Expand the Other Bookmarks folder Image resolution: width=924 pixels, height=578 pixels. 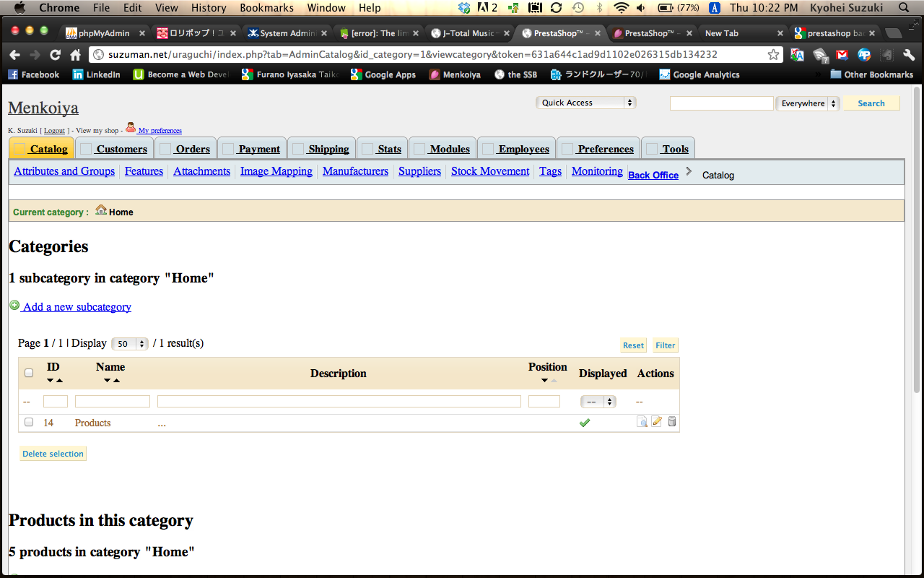click(871, 74)
